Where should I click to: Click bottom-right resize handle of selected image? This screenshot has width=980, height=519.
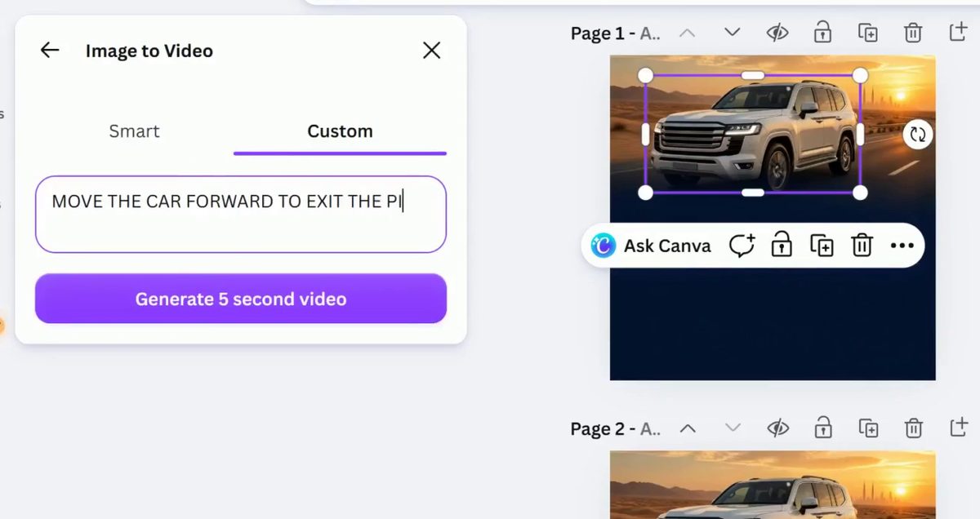coord(860,193)
